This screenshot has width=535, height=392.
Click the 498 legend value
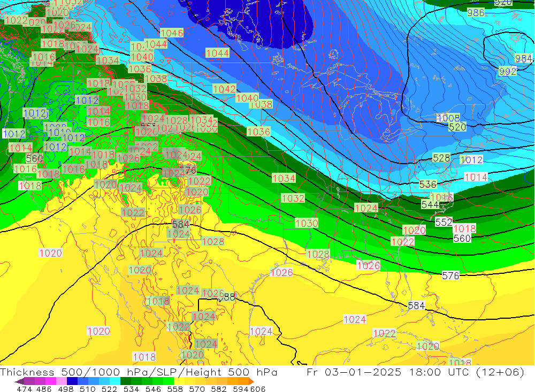(65, 389)
